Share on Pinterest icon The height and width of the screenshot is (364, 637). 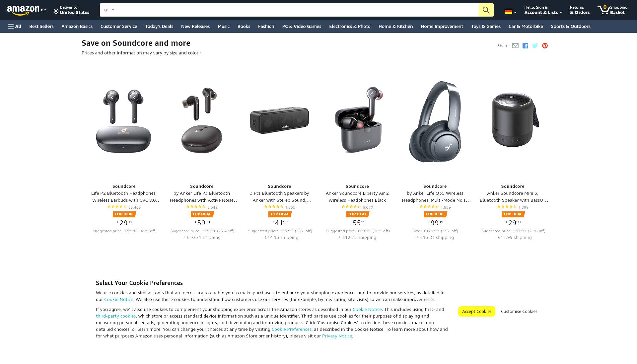(x=545, y=46)
